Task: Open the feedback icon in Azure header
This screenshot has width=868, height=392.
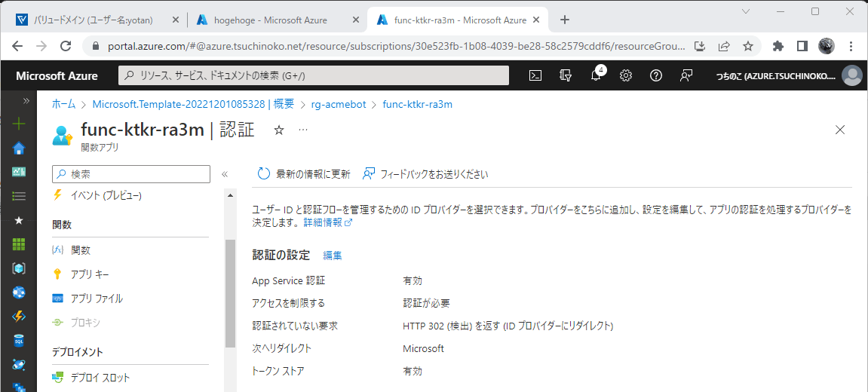Action: [686, 76]
